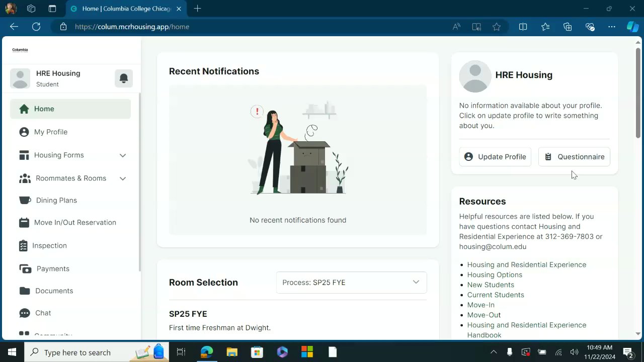This screenshot has height=362, width=644.
Task: Visit the Move-Out resource link
Action: (484, 315)
